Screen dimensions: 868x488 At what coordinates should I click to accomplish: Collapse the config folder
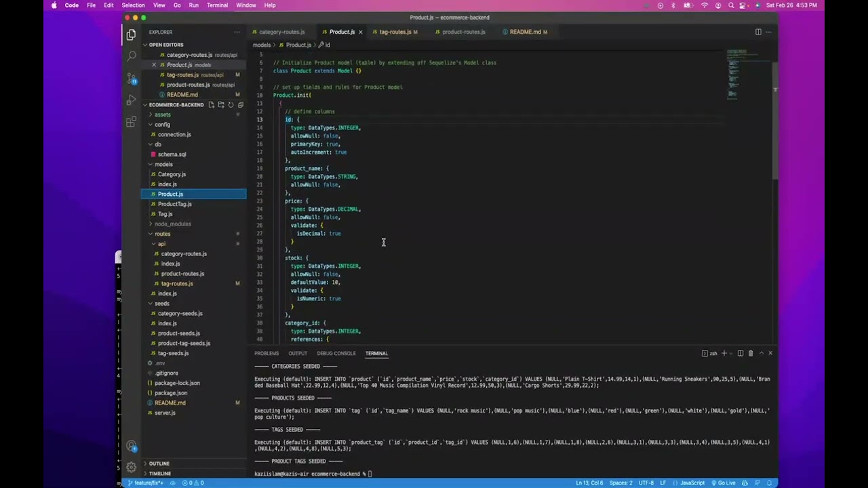click(x=162, y=125)
